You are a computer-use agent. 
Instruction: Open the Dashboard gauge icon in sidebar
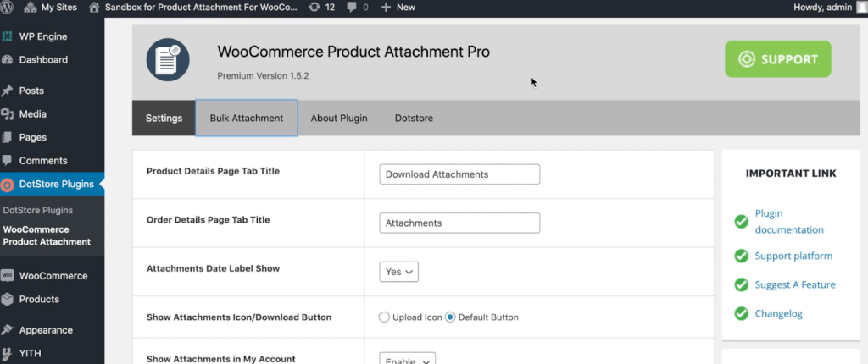tap(7, 60)
